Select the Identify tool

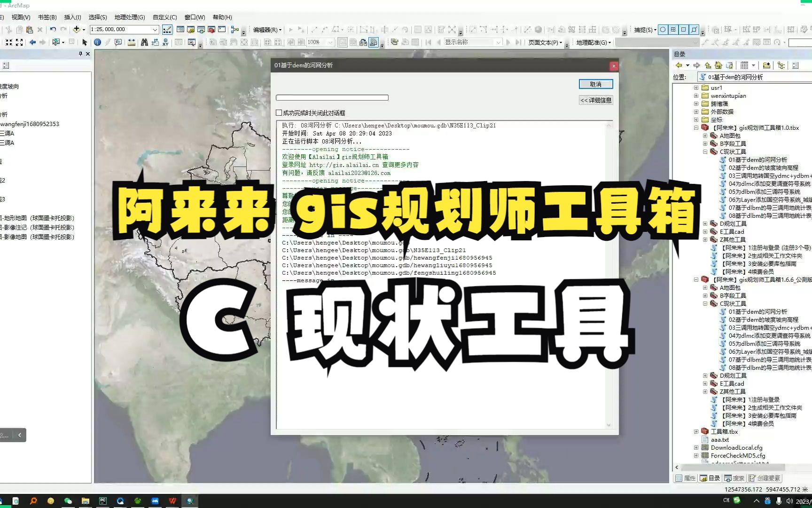coord(97,42)
